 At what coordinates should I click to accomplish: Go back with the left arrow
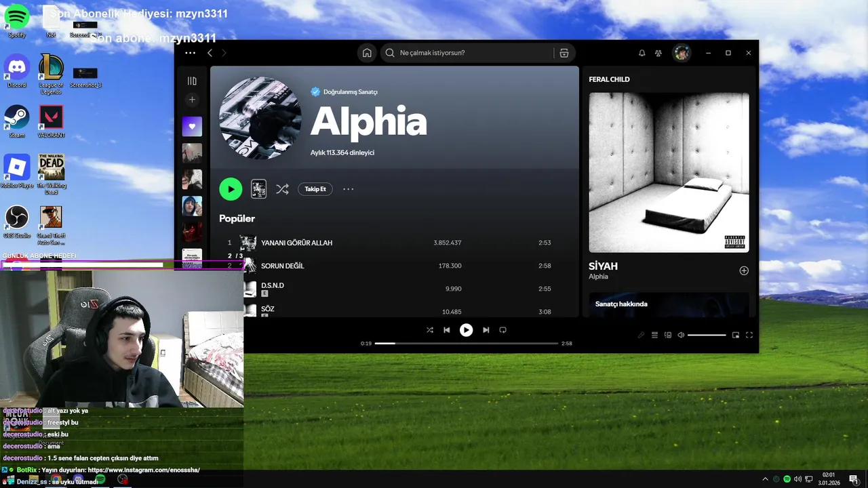click(210, 53)
